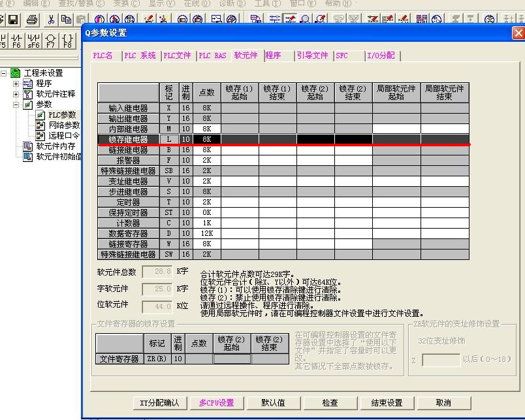Click the 内部继电器 M points cell
Screen dimensions: 525x420
(x=206, y=129)
